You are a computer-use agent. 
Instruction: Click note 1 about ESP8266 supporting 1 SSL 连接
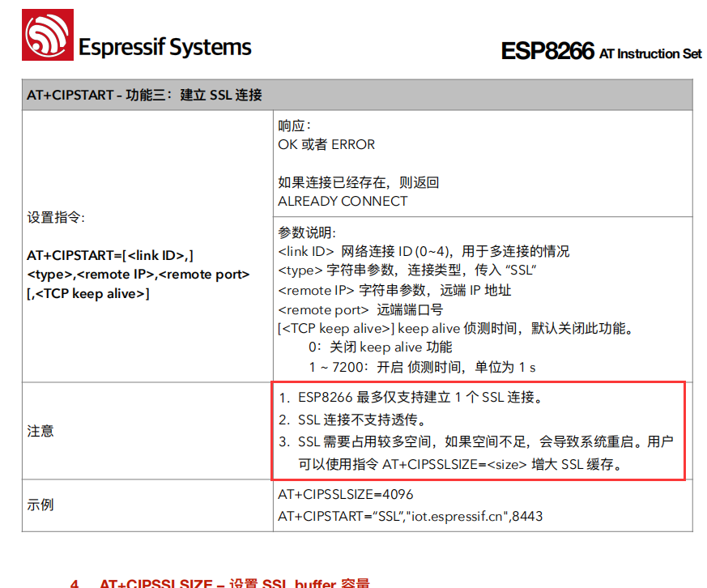click(411, 397)
